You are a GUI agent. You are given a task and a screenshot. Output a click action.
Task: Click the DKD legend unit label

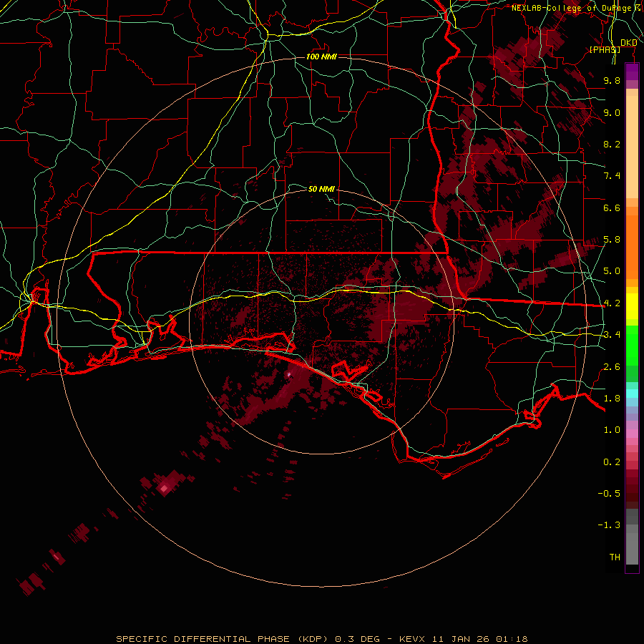(x=629, y=43)
